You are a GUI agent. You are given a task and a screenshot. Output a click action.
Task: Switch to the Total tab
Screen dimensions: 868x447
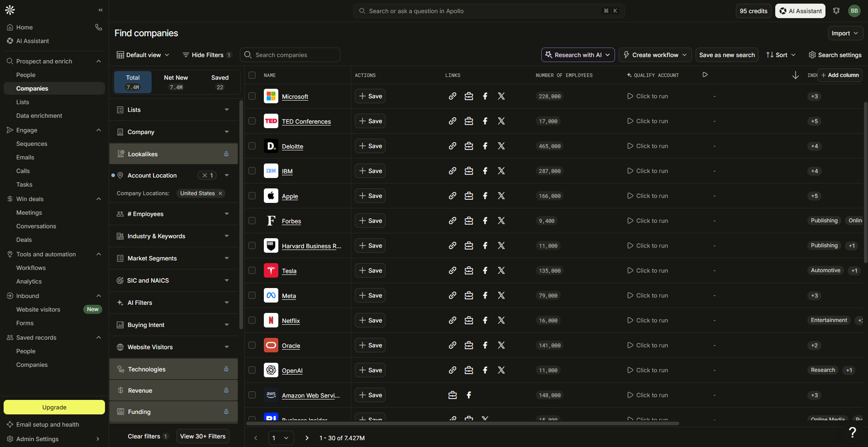click(x=133, y=82)
